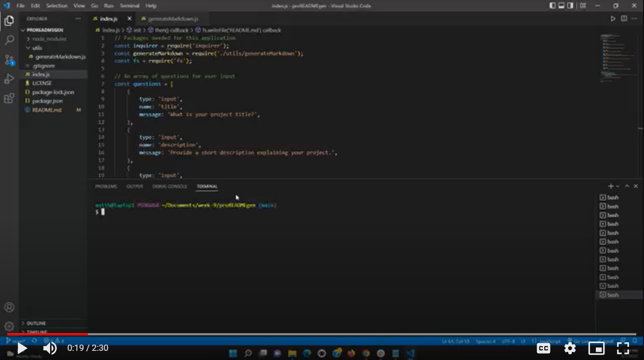644x360 pixels.
Task: Mute the video volume
Action: pos(50,348)
